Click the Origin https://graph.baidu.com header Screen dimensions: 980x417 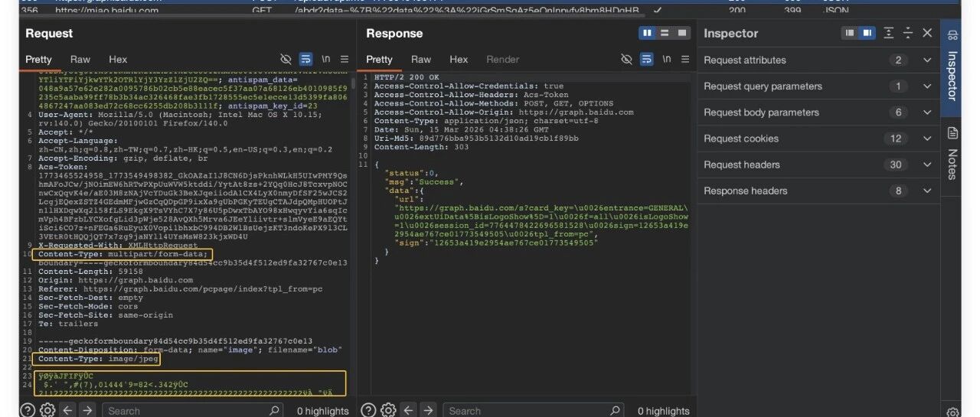point(116,280)
